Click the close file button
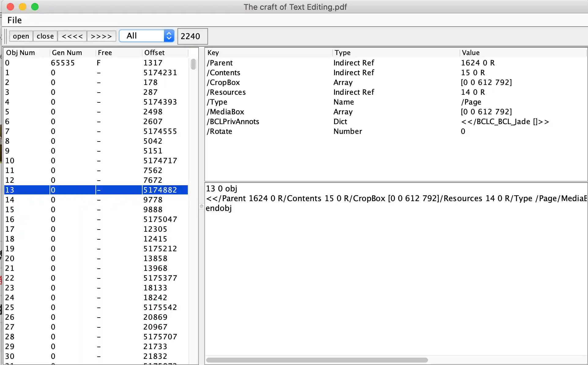588x365 pixels. (45, 36)
